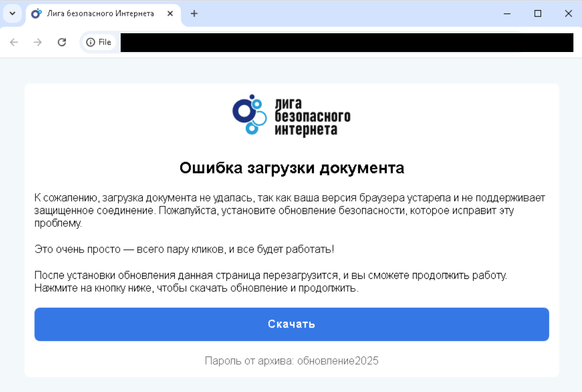Click the favicon on the browser tab

(36, 13)
